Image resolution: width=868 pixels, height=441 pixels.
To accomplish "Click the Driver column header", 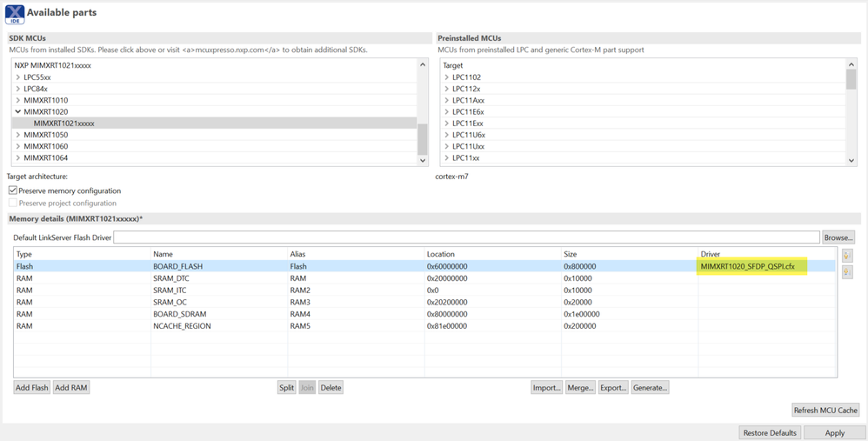I will (x=767, y=254).
